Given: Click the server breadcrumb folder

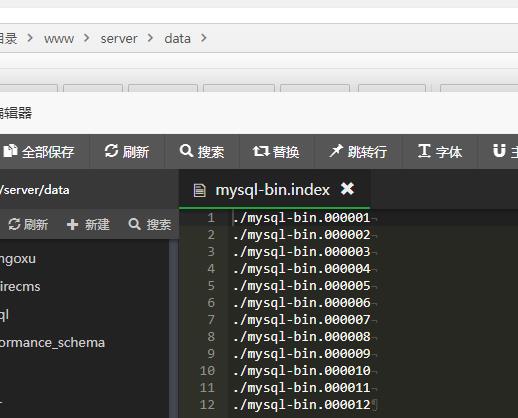Looking at the screenshot, I should pos(119,39).
